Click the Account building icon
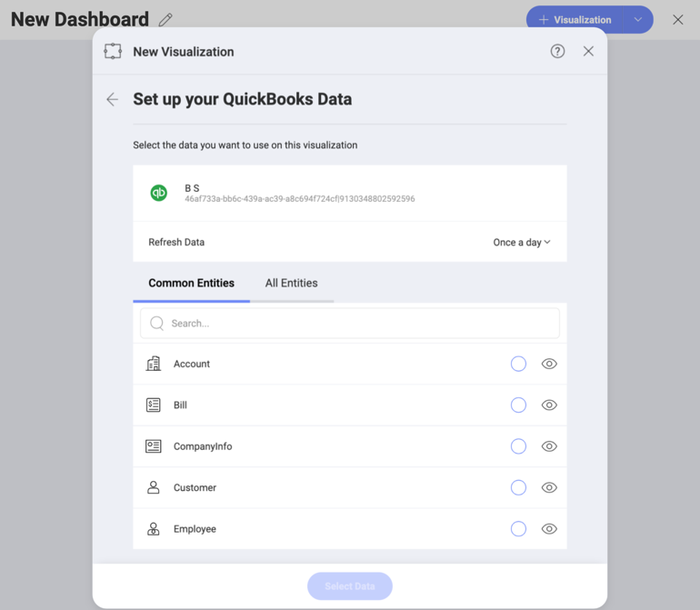Image resolution: width=700 pixels, height=610 pixels. pyautogui.click(x=154, y=364)
